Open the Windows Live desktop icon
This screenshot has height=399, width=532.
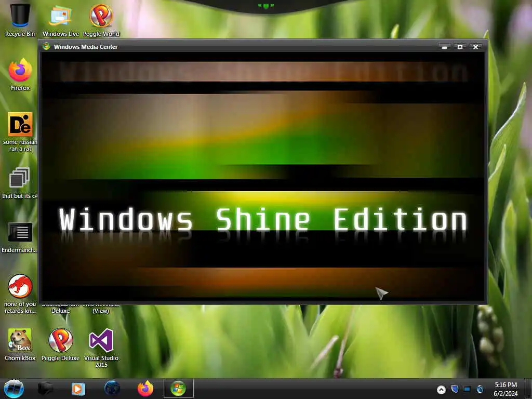[60, 19]
